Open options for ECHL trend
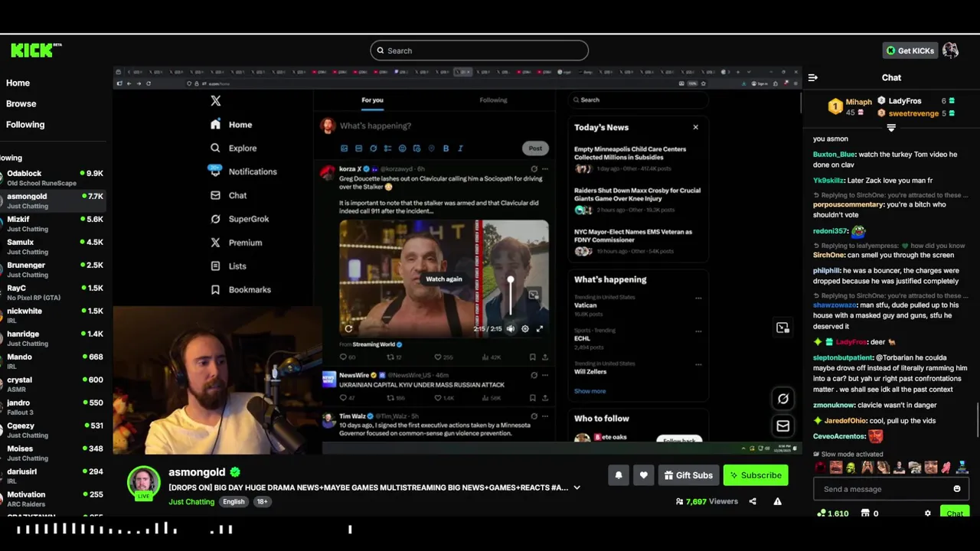The image size is (980, 551). 698,331
